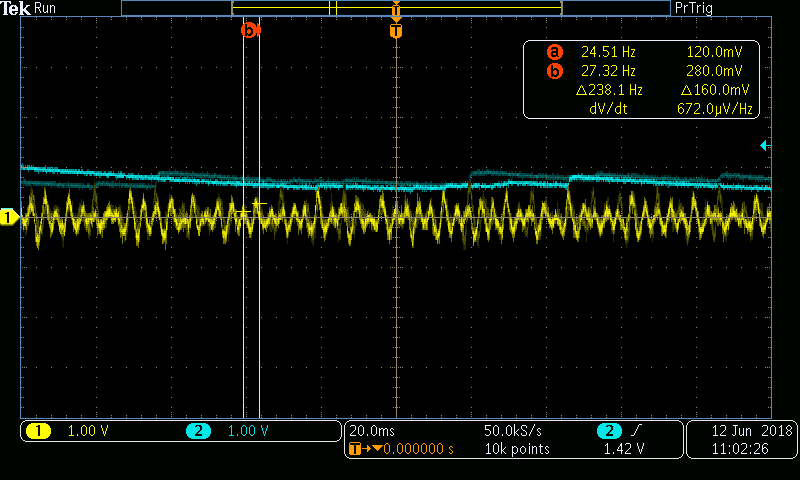
Task: Click the orange trigger position T marker
Action: pyautogui.click(x=396, y=31)
